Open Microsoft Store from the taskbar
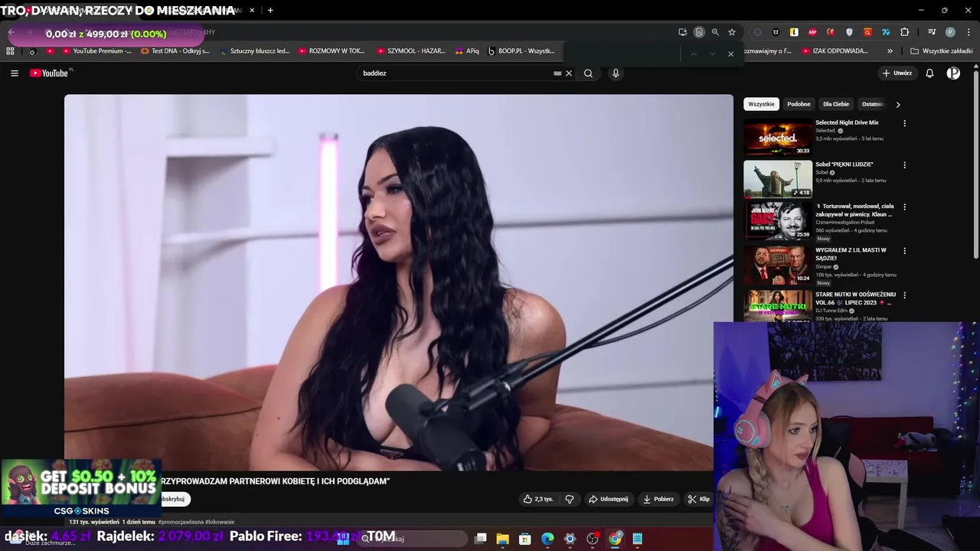The height and width of the screenshot is (551, 980). 524,539
